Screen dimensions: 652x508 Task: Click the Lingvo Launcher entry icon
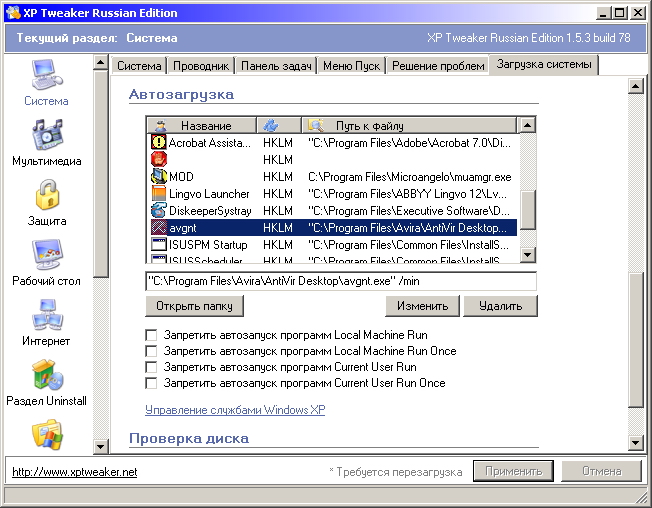158,194
